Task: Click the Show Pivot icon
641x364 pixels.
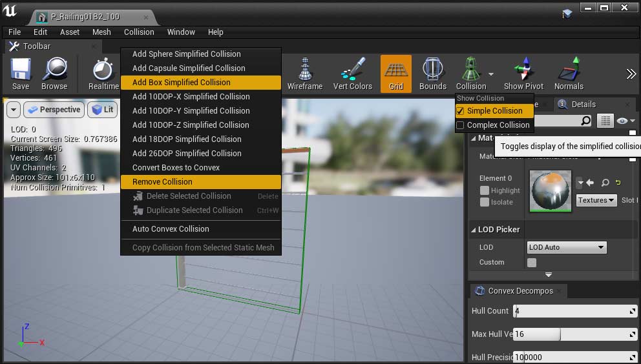Action: pos(523,73)
